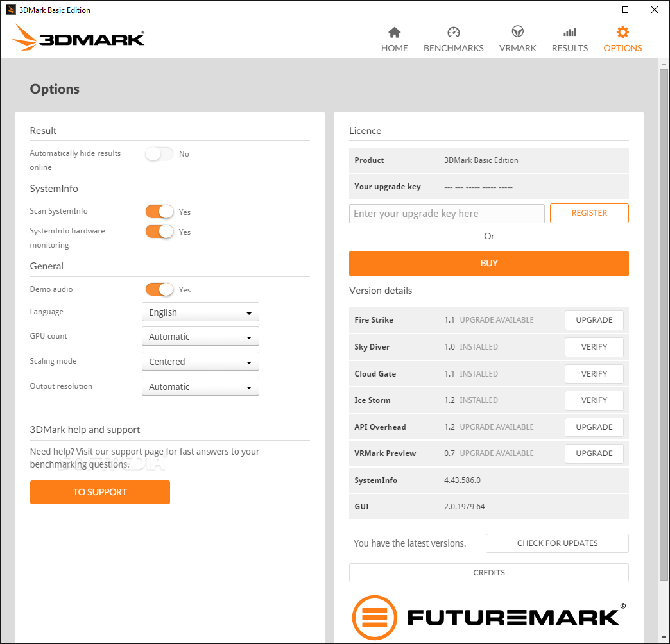Verify the Cloud Gate installation
670x644 pixels.
coord(594,374)
